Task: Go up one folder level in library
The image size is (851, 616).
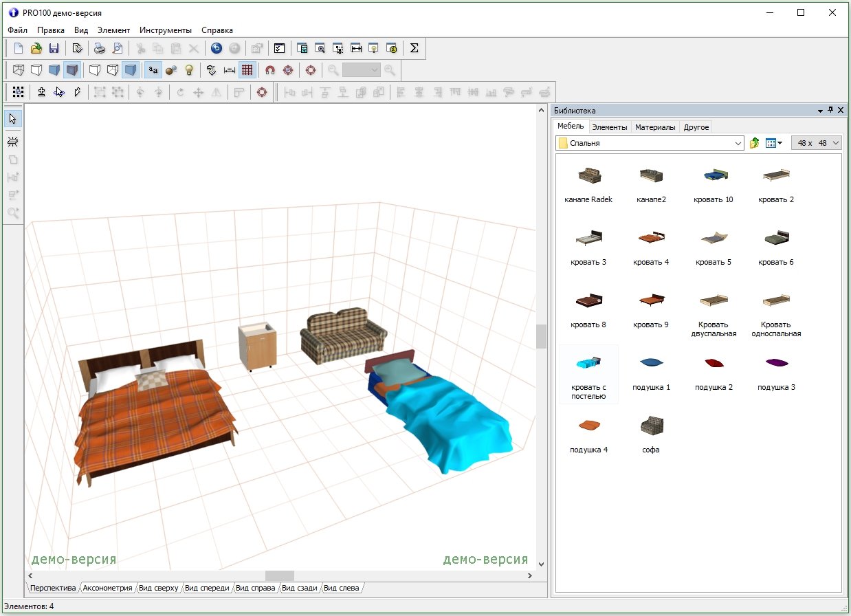Action: (x=754, y=143)
